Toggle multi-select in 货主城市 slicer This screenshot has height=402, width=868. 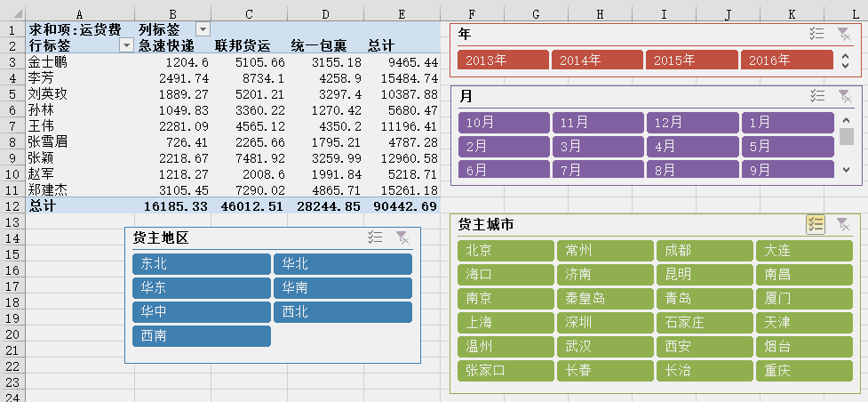pos(816,225)
